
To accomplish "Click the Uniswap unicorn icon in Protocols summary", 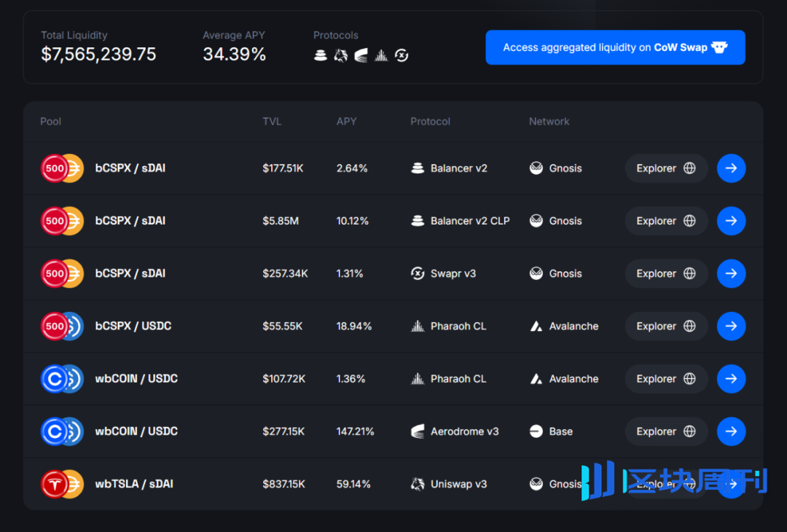I will click(341, 55).
